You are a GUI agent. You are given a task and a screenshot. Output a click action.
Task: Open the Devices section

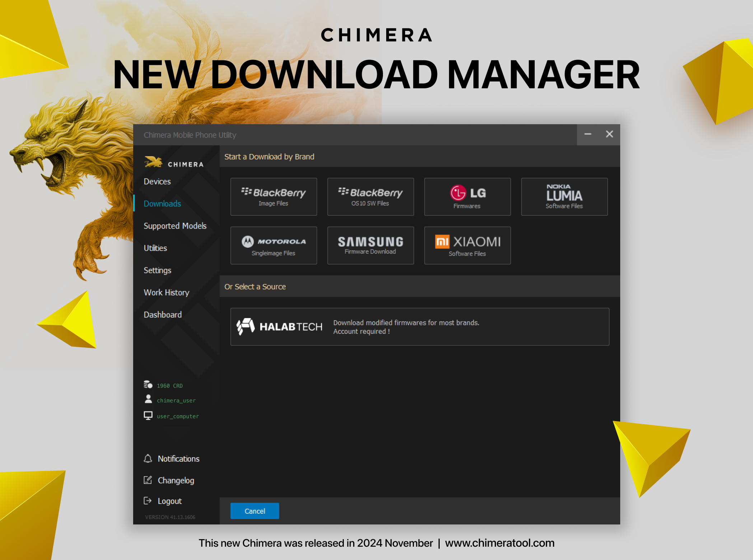(x=157, y=181)
